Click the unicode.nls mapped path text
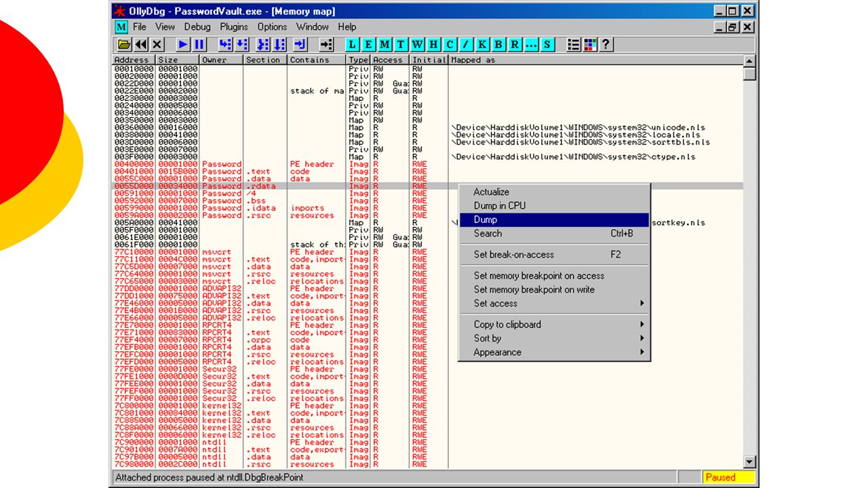868x488 pixels. click(578, 127)
